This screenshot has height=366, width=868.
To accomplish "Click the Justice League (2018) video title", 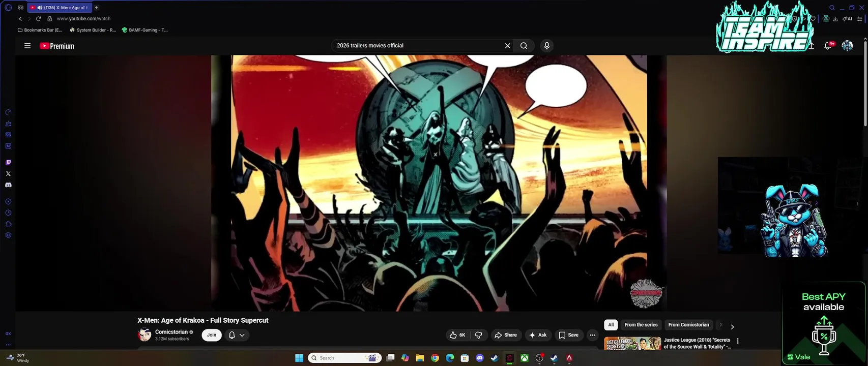I will 697,343.
